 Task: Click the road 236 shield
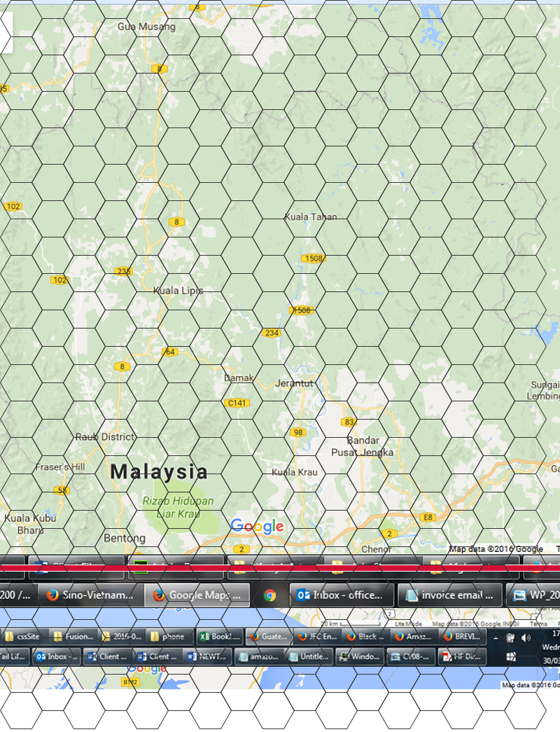click(x=123, y=271)
